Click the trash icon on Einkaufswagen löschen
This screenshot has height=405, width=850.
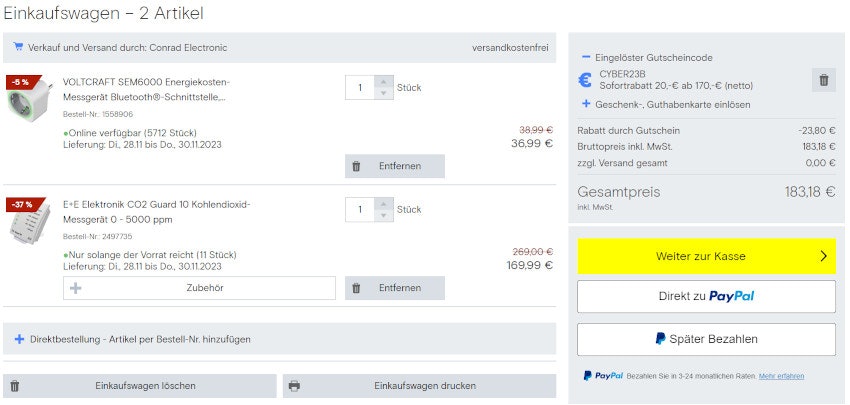[15, 386]
